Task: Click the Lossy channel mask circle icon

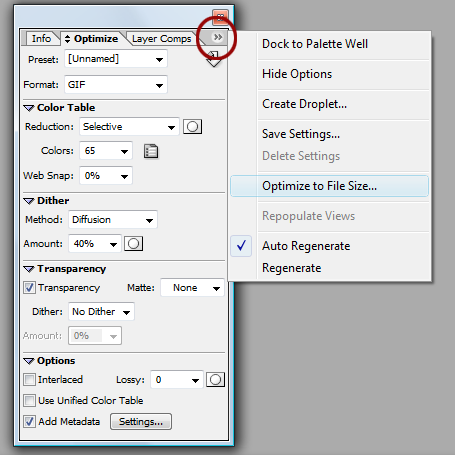Action: click(215, 380)
